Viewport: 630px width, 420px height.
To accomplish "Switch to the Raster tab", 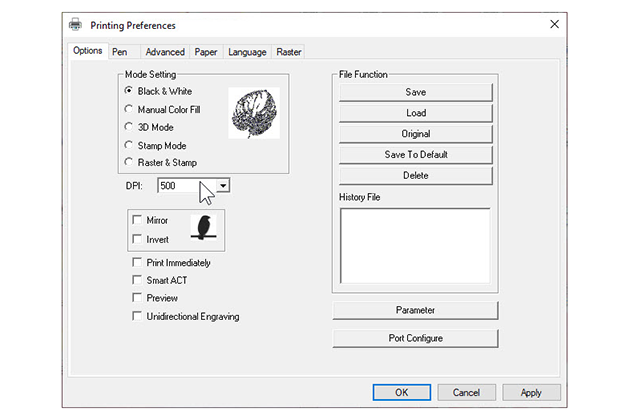I will pyautogui.click(x=288, y=51).
